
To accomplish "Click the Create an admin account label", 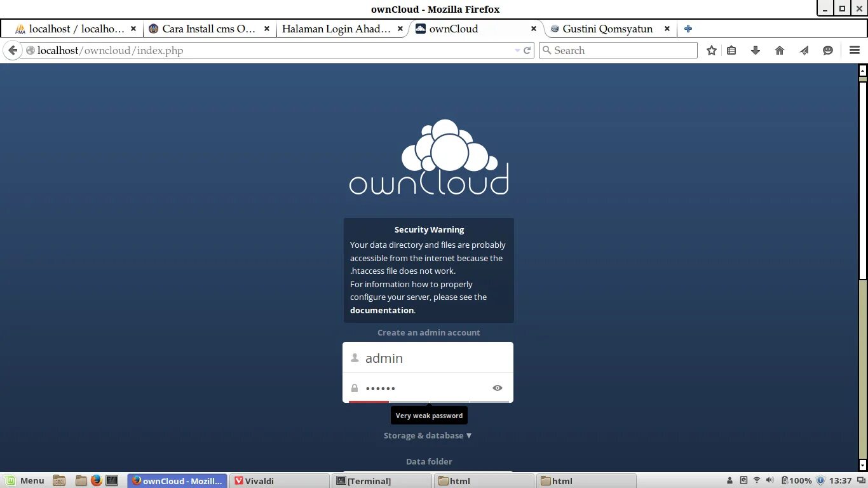I will tap(428, 332).
